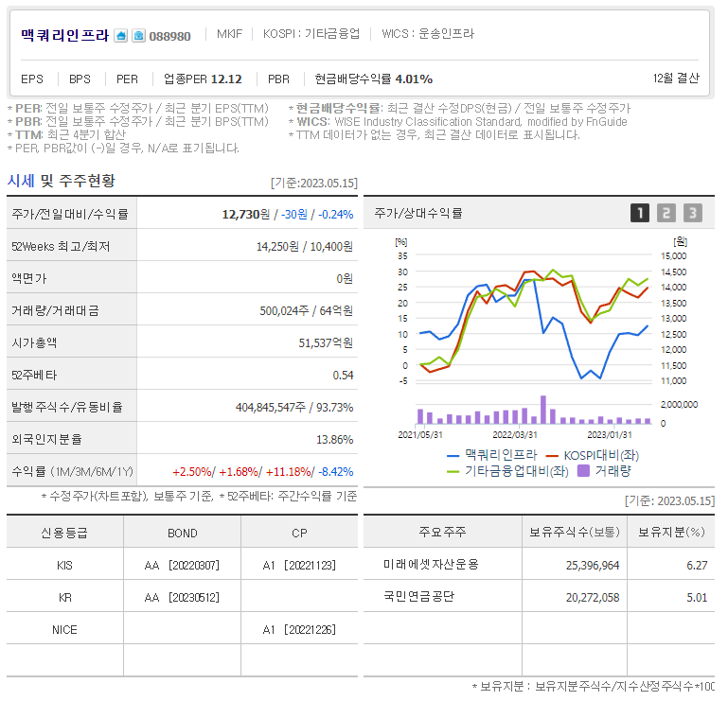Click the PER indicator label in summary bar
The height and width of the screenshot is (701, 728).
tap(127, 79)
